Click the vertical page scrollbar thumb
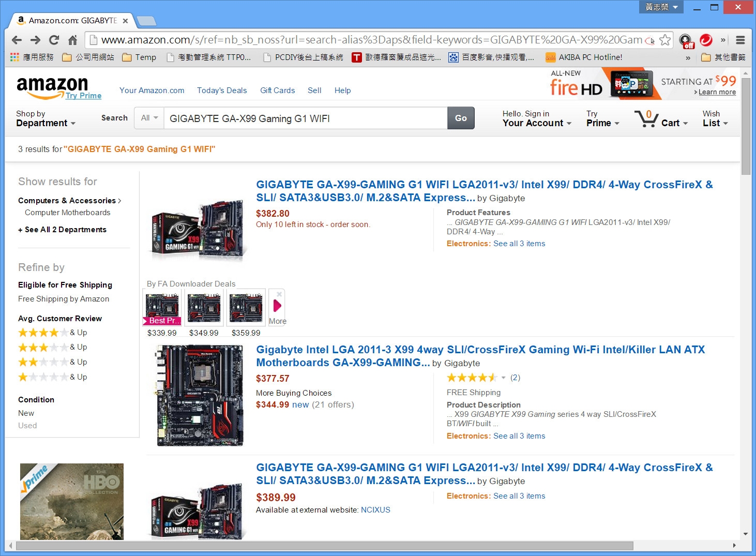Viewport: 756px width, 556px height. click(x=745, y=127)
